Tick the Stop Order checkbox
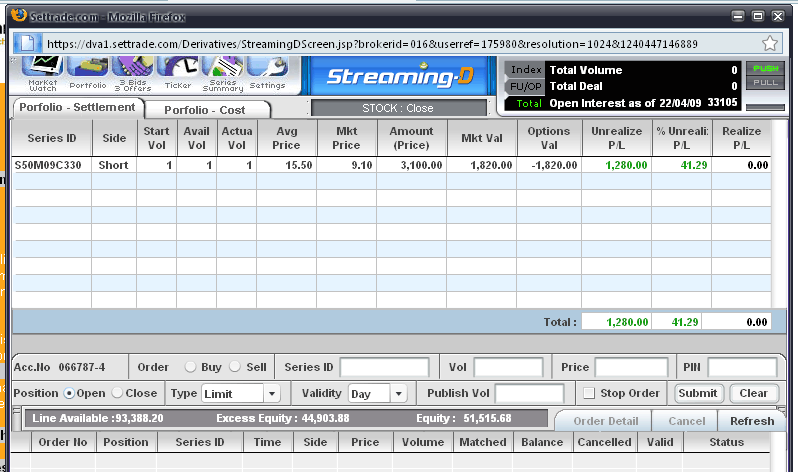Screen dimensions: 798x472 pyautogui.click(x=589, y=393)
